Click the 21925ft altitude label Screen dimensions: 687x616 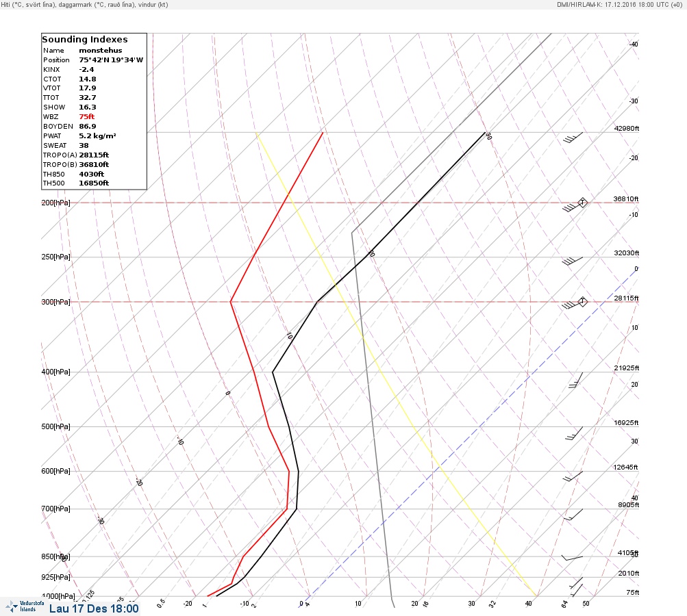tap(627, 368)
